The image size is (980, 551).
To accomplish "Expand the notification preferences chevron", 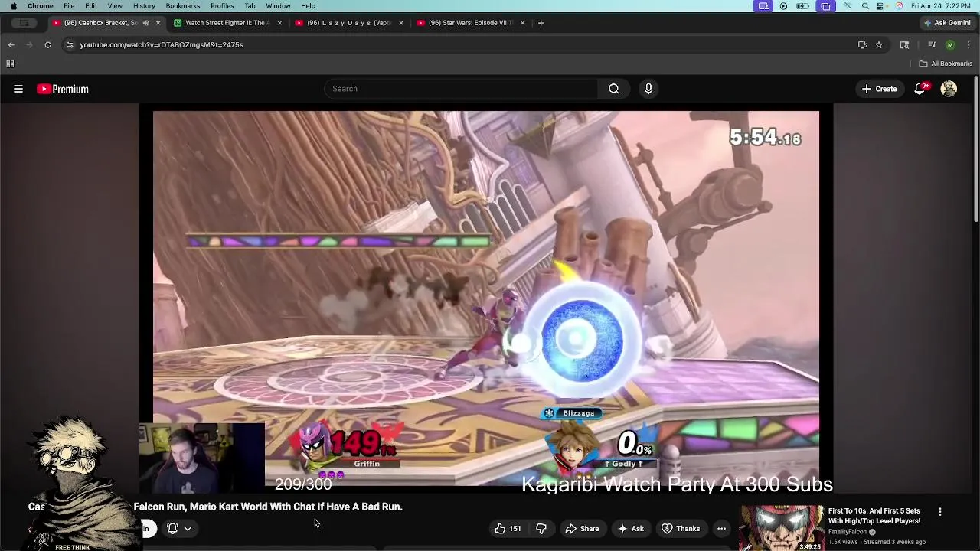I will [188, 528].
